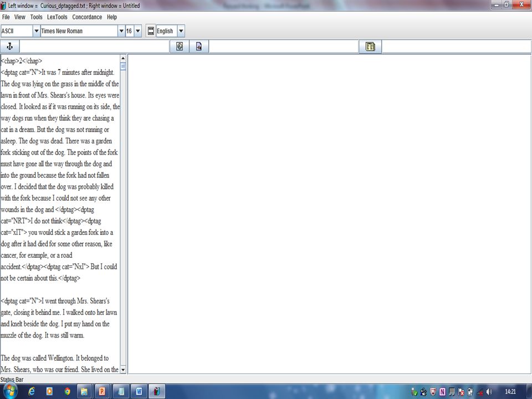Screen dimensions: 532x399
Task: Open the Help menu
Action: tap(111, 17)
